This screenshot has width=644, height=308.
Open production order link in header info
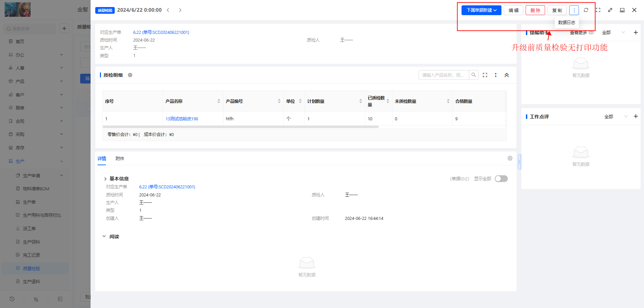point(161,33)
